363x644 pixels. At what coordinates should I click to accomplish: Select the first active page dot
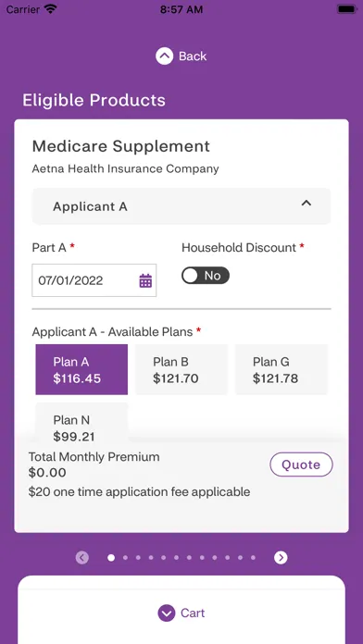[111, 558]
